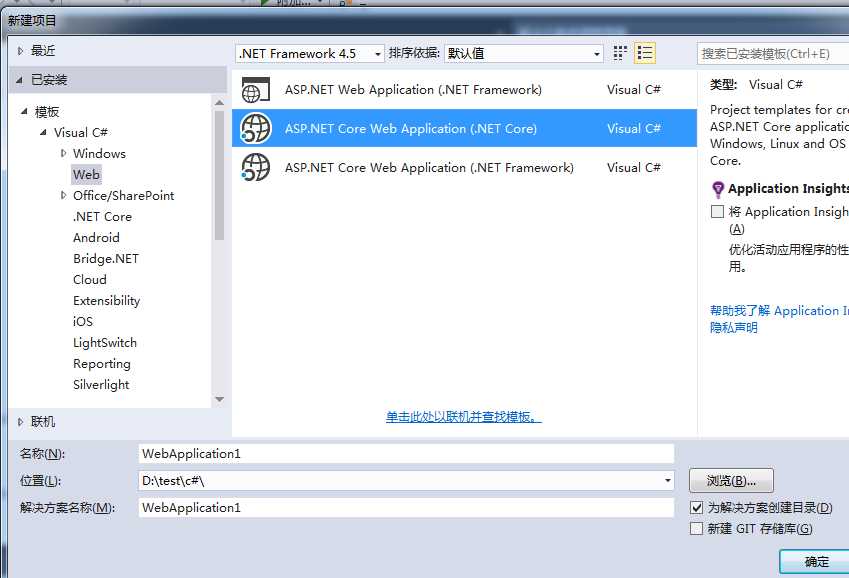The height and width of the screenshot is (578, 849).
Task: Select the .NET Core category
Action: [x=102, y=217]
